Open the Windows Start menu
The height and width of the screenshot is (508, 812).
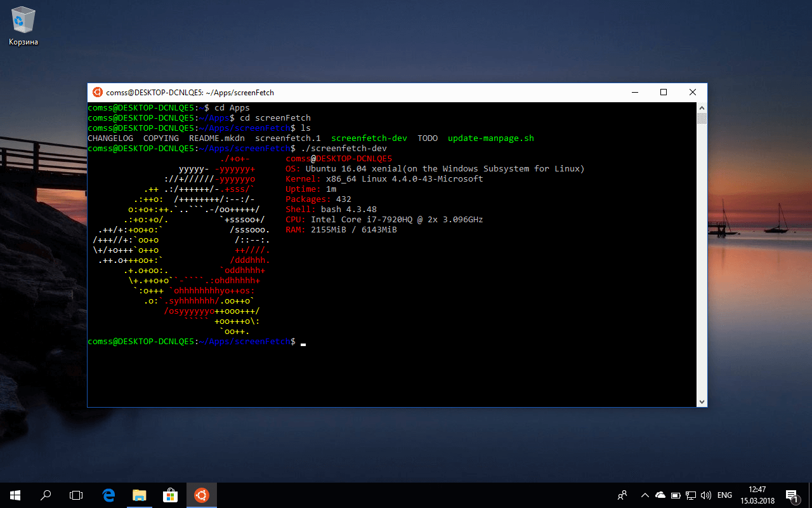click(15, 495)
